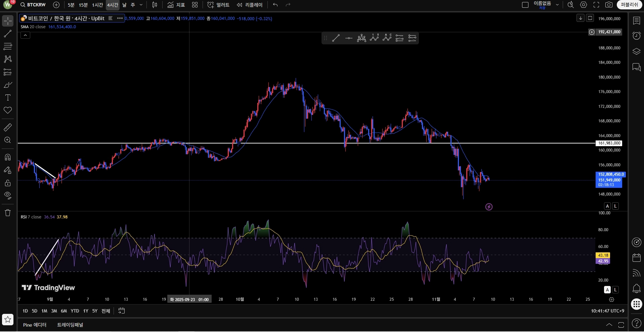Activate the magnet mode tool

(x=7, y=157)
